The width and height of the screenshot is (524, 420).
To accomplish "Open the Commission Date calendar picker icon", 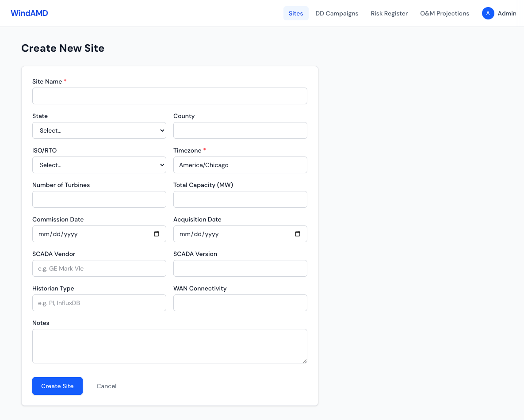I will [x=157, y=234].
